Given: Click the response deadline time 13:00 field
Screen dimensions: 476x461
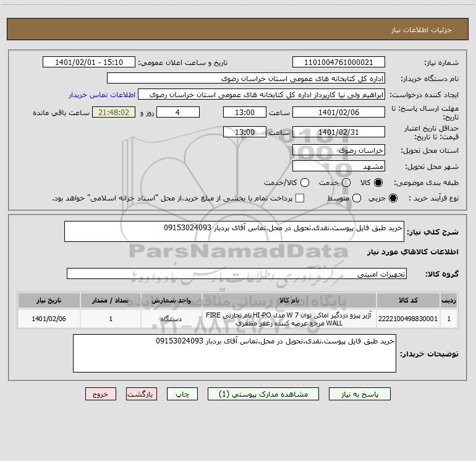Looking at the screenshot, I should point(245,112).
